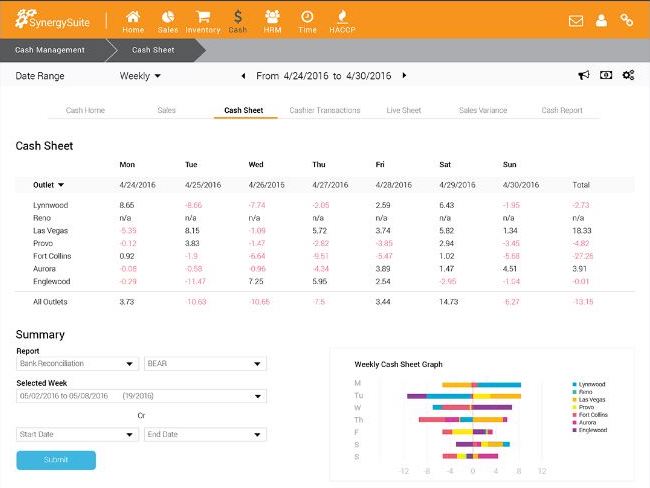650x488 pixels.
Task: Click the megaphone announcements icon
Action: [584, 75]
